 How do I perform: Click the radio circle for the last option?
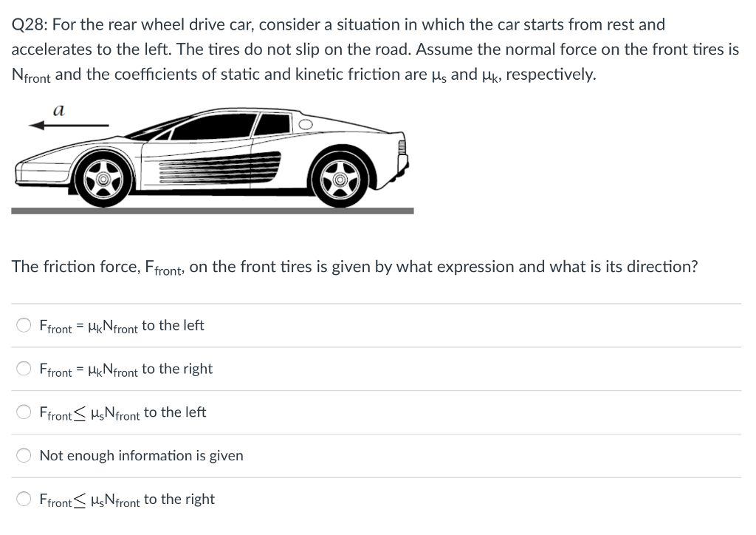[x=23, y=498]
